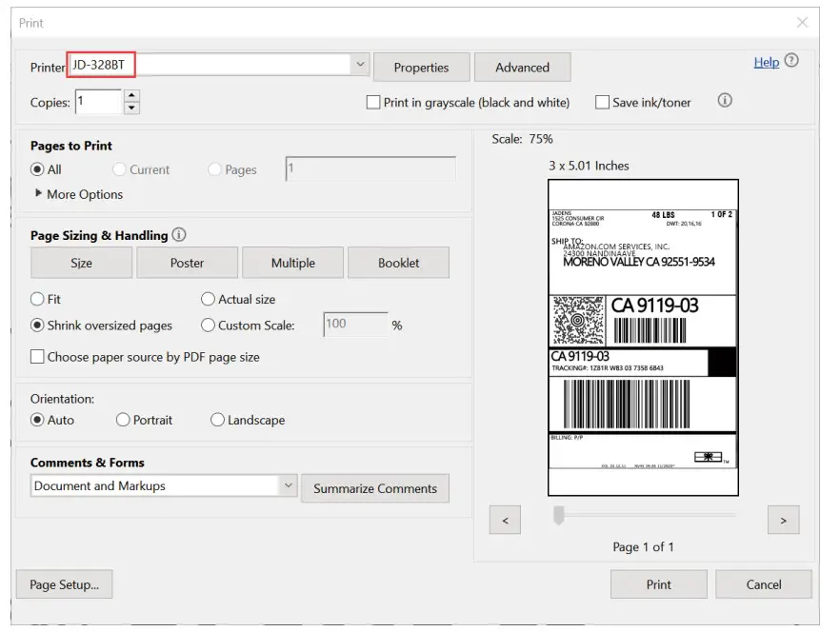Select the Landscape orientation option

click(x=218, y=420)
